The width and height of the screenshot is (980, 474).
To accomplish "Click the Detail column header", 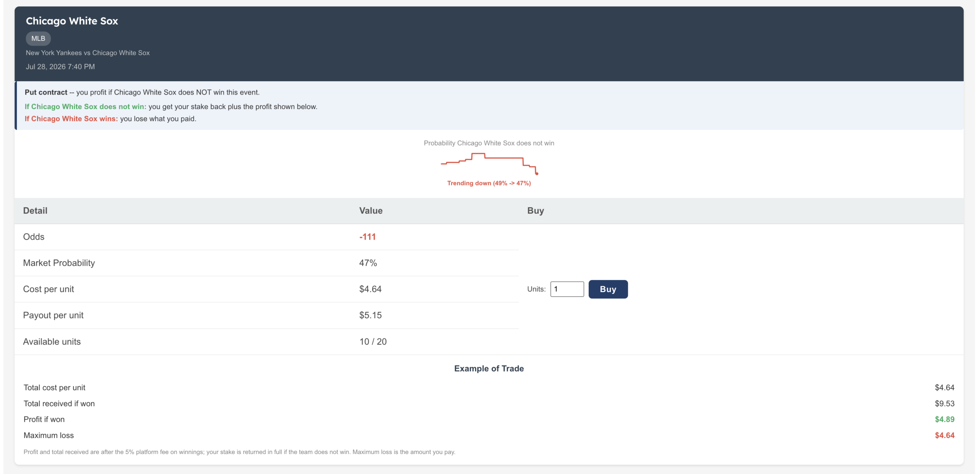I will (35, 211).
